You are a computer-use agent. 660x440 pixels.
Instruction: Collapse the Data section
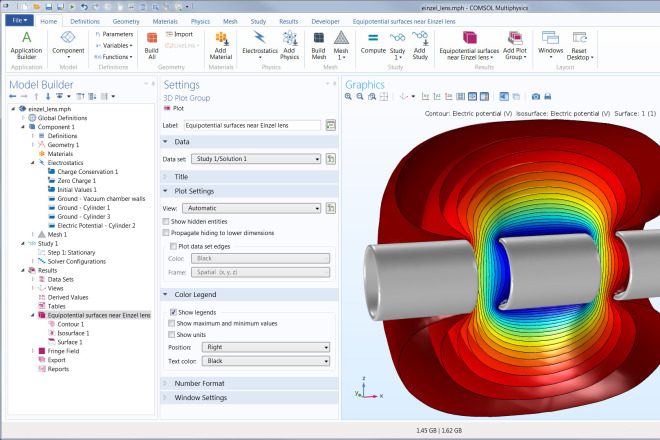tap(165, 141)
